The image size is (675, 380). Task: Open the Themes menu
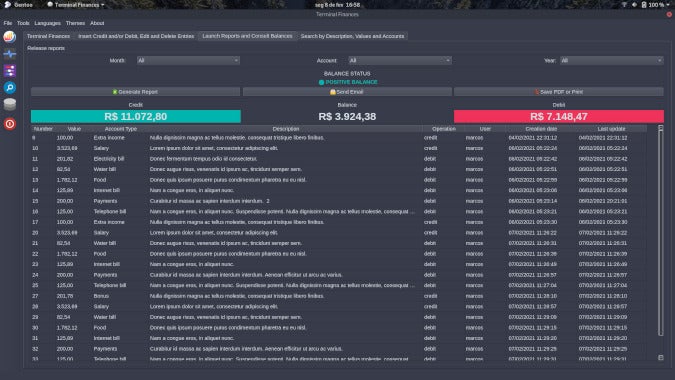(75, 23)
